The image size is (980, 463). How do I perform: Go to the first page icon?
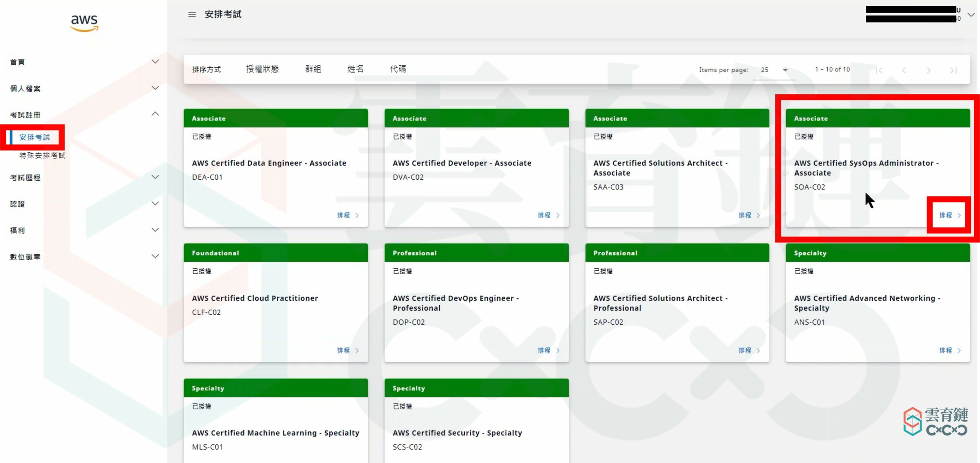coord(879,70)
